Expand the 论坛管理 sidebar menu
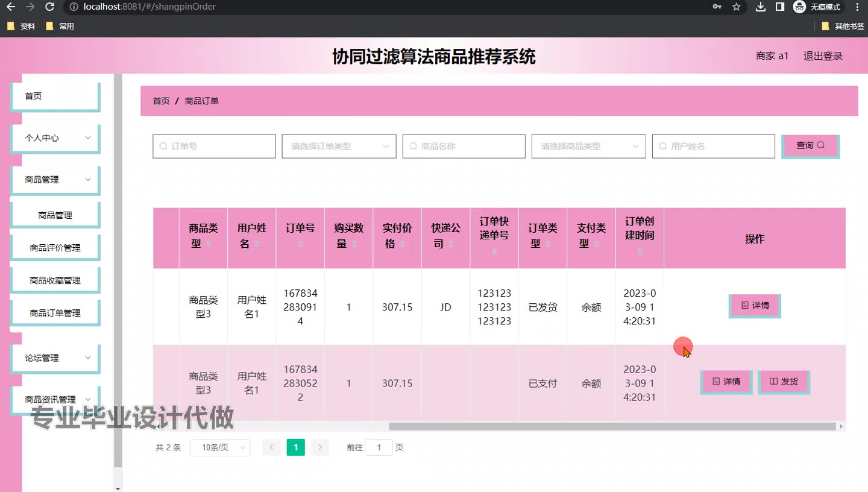The width and height of the screenshot is (868, 492). pyautogui.click(x=55, y=358)
